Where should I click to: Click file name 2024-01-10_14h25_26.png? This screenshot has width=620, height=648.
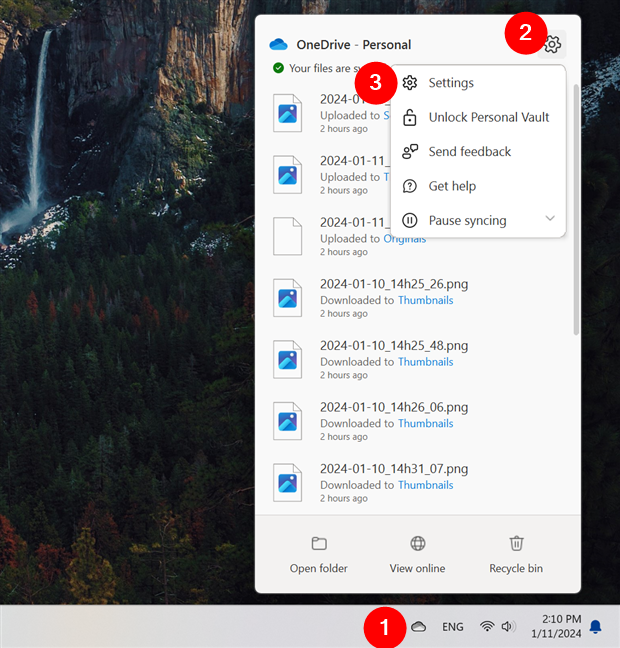394,284
